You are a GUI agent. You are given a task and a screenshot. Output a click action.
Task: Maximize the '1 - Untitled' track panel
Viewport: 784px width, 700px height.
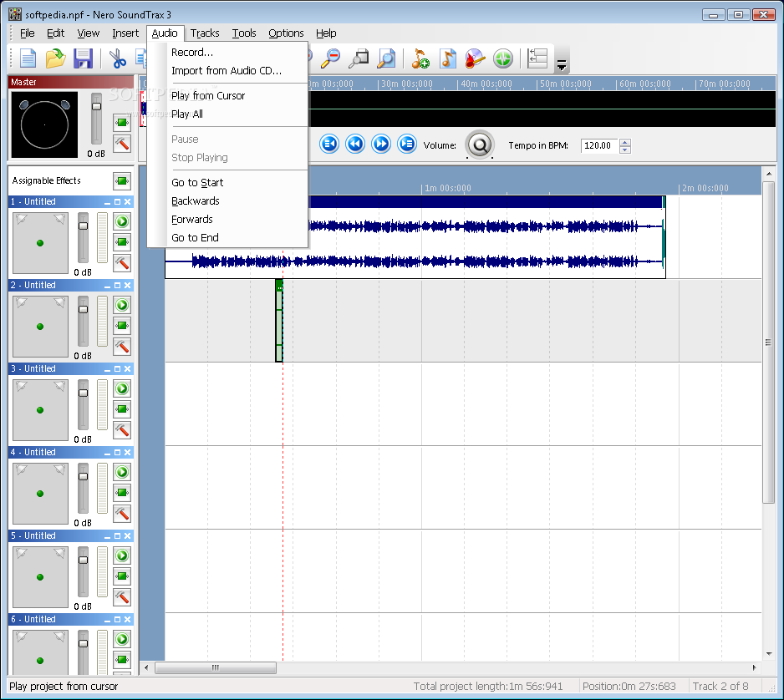118,202
